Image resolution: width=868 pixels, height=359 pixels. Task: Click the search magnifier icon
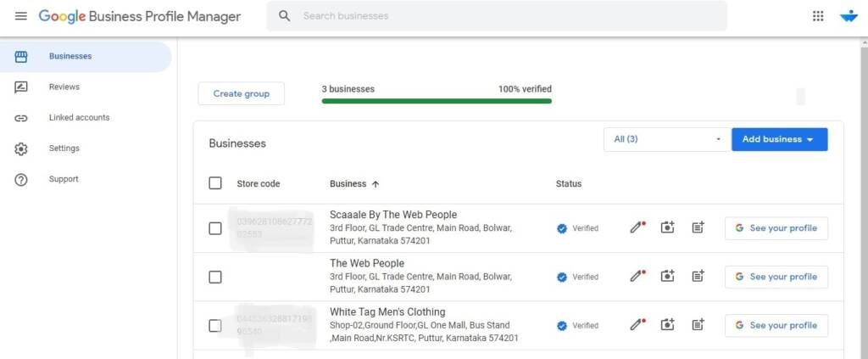click(285, 16)
